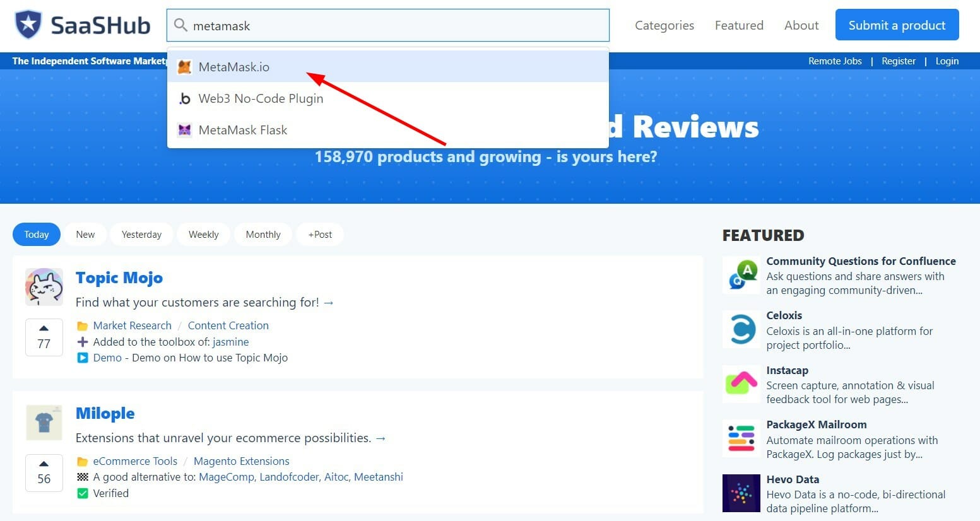Click the Submit a product button
This screenshot has width=980, height=521.
tap(897, 25)
